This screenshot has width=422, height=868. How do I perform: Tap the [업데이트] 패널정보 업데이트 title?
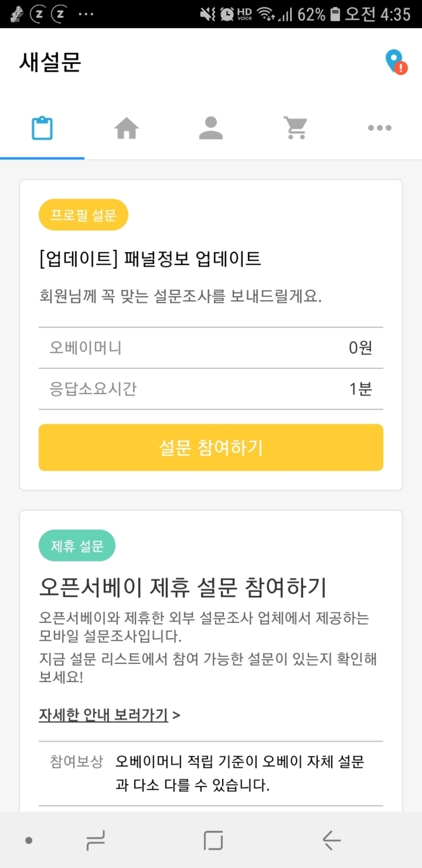click(150, 259)
